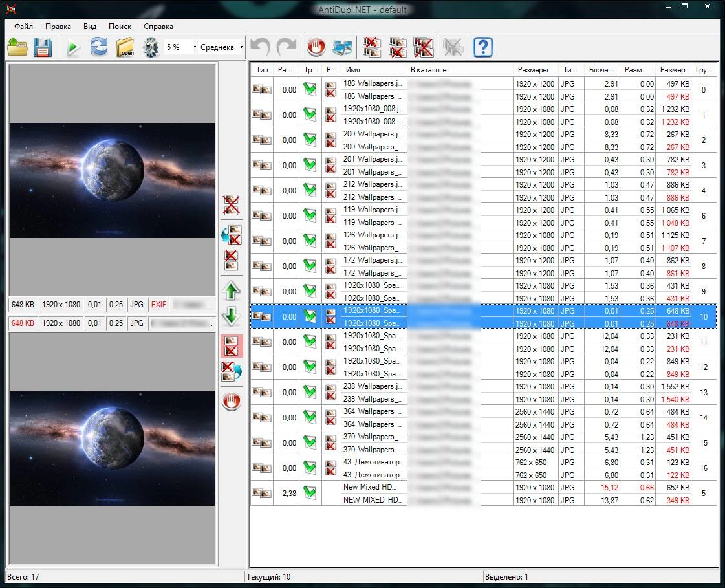Save profile using the floppy disk icon
Image resolution: width=725 pixels, height=588 pixels.
(x=43, y=47)
